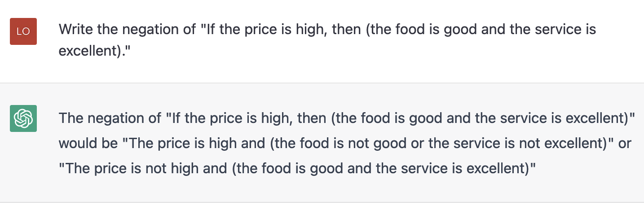This screenshot has height=210, width=644.
Task: Click the trailing "or" ending the second response line
Action: coord(624,144)
